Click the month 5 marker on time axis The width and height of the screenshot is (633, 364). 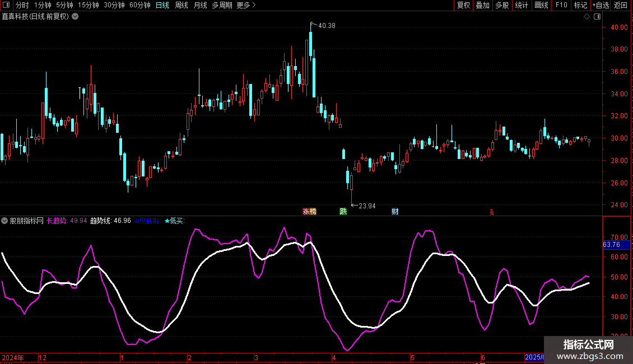pos(412,357)
